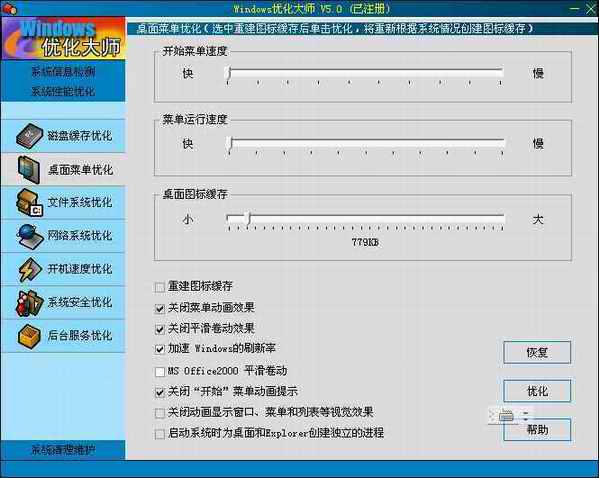Minimize the Windows优化大师 window

tap(574, 8)
